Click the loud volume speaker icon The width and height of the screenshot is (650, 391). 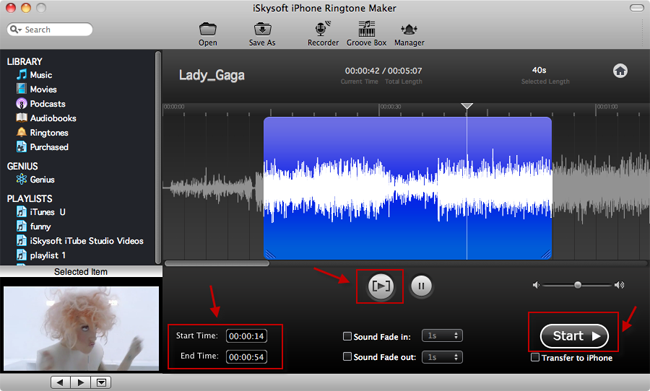[x=619, y=285]
